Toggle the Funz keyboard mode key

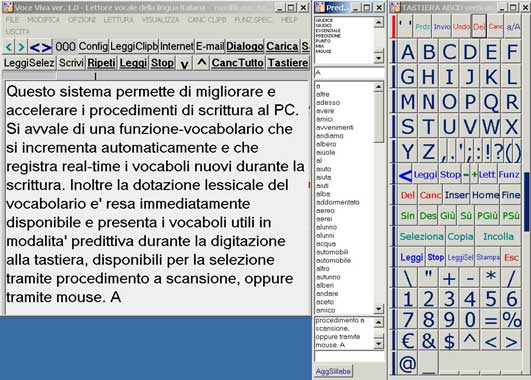pyautogui.click(x=509, y=175)
